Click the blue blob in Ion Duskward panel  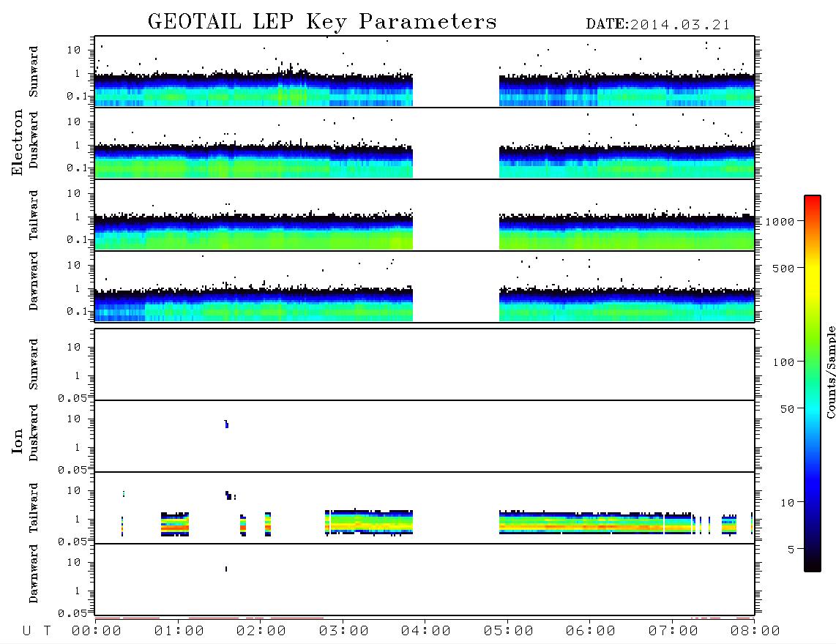point(227,424)
